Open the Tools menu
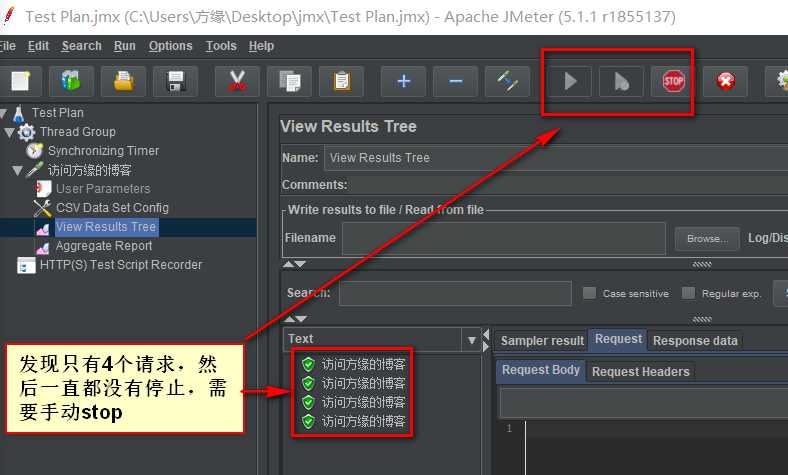Image resolution: width=788 pixels, height=475 pixels. [x=221, y=46]
